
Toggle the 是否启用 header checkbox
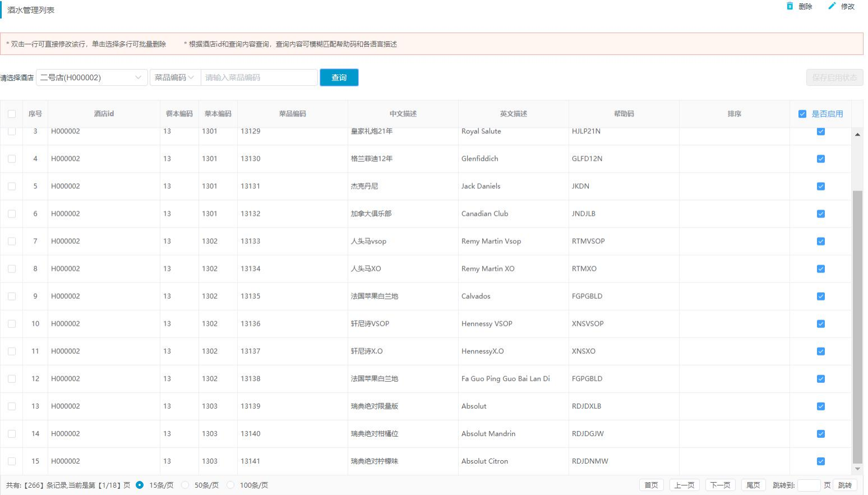pos(802,114)
